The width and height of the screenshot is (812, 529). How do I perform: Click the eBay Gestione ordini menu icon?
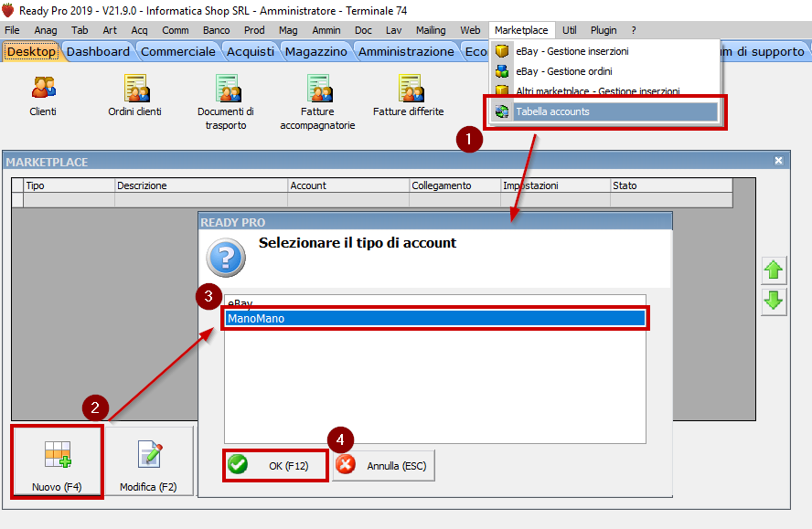[x=502, y=71]
